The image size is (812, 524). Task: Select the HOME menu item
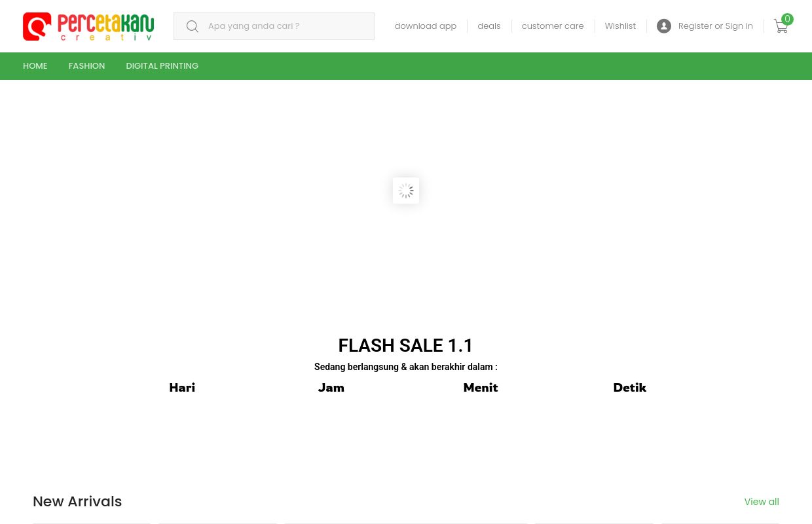[35, 66]
